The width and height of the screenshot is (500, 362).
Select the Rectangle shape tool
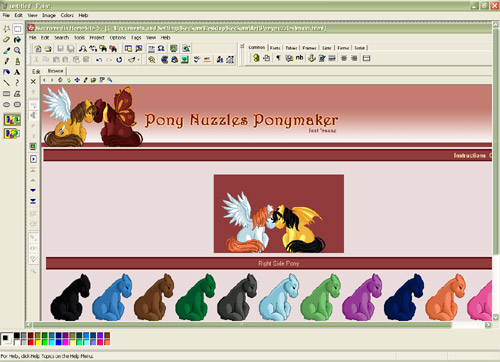point(6,94)
